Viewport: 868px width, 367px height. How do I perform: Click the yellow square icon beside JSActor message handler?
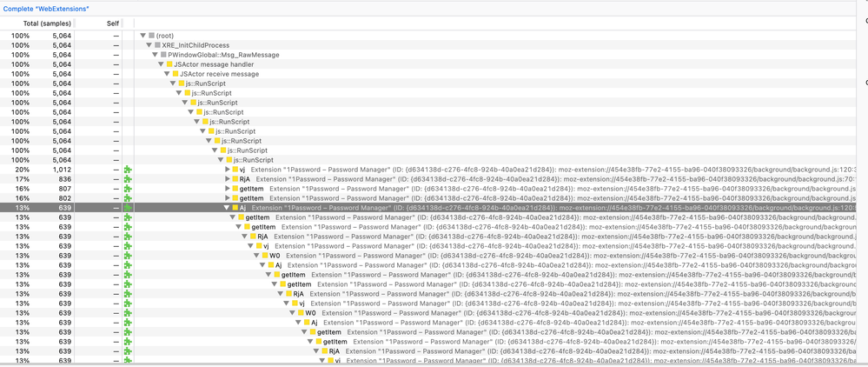[170, 64]
